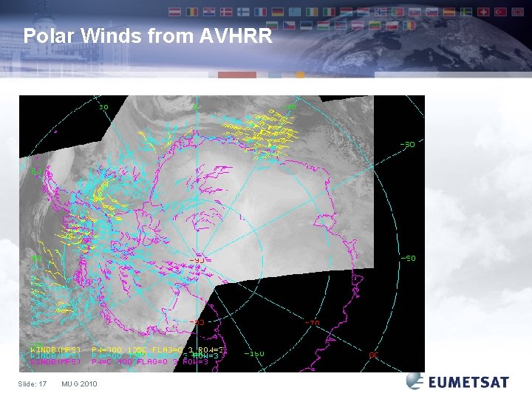Open the Antarctic polar winds satellite image
The width and height of the screenshot is (532, 399).
[x=222, y=233]
